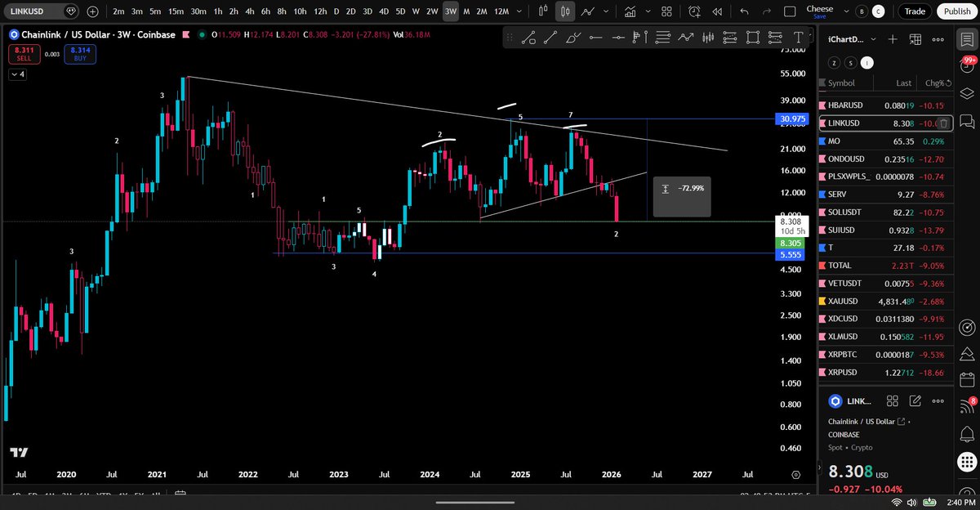Switch to the D daily timeframe
Screen dimensions: 980x510
336,11
